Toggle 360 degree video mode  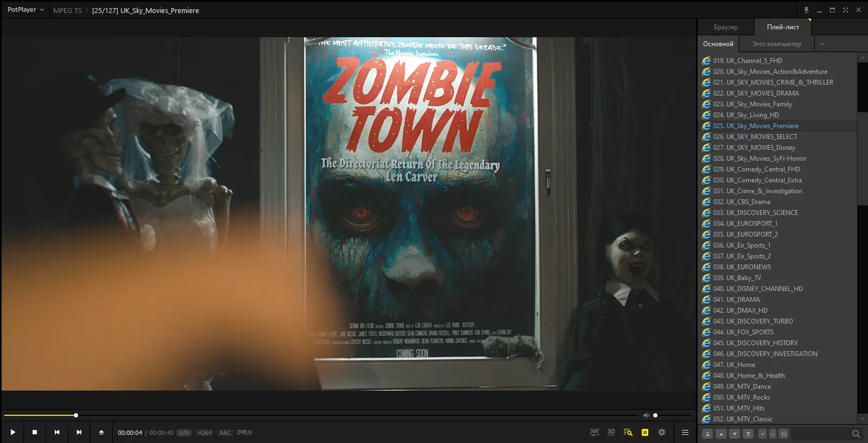(x=595, y=432)
